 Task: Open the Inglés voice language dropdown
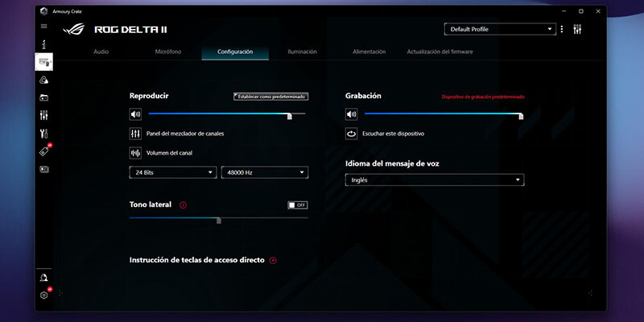tap(435, 180)
